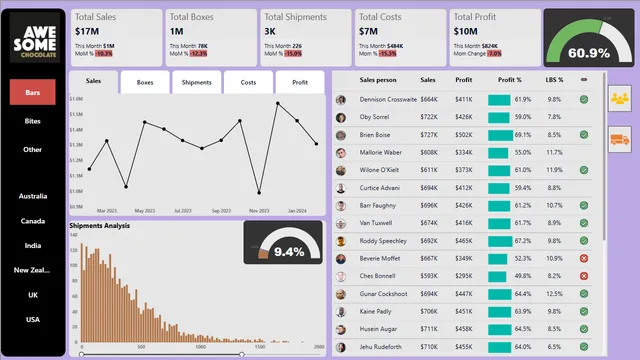Click Curtice Advani's name in table

(x=380, y=188)
